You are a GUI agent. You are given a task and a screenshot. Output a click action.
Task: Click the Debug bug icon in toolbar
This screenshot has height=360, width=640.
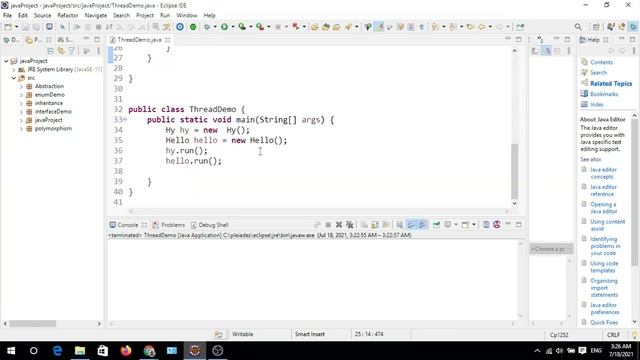pos(207,27)
